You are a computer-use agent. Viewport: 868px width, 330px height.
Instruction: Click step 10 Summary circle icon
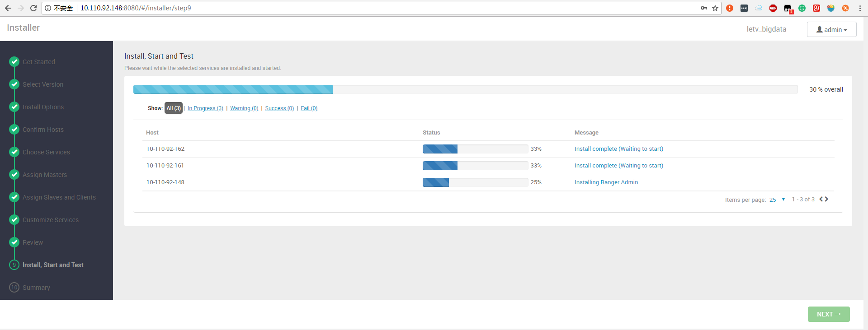pyautogui.click(x=14, y=287)
